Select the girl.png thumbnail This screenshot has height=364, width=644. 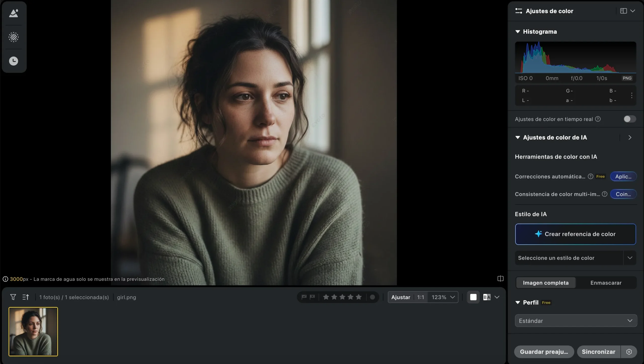pyautogui.click(x=33, y=332)
